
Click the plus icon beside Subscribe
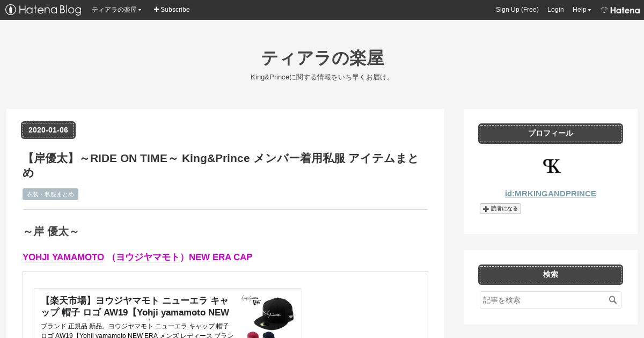tap(157, 10)
